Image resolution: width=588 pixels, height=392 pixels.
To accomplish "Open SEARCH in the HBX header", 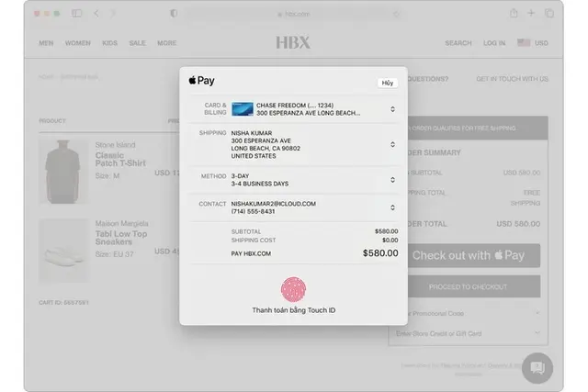I will click(458, 43).
